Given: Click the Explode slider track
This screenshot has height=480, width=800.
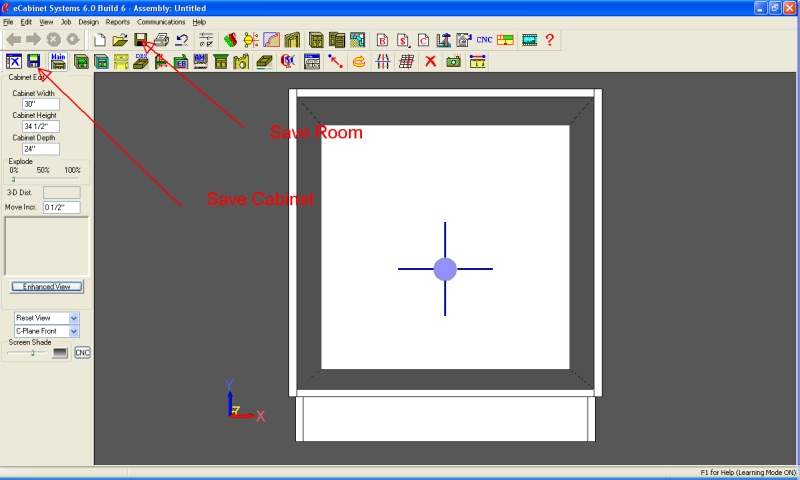Looking at the screenshot, I should tap(45, 180).
